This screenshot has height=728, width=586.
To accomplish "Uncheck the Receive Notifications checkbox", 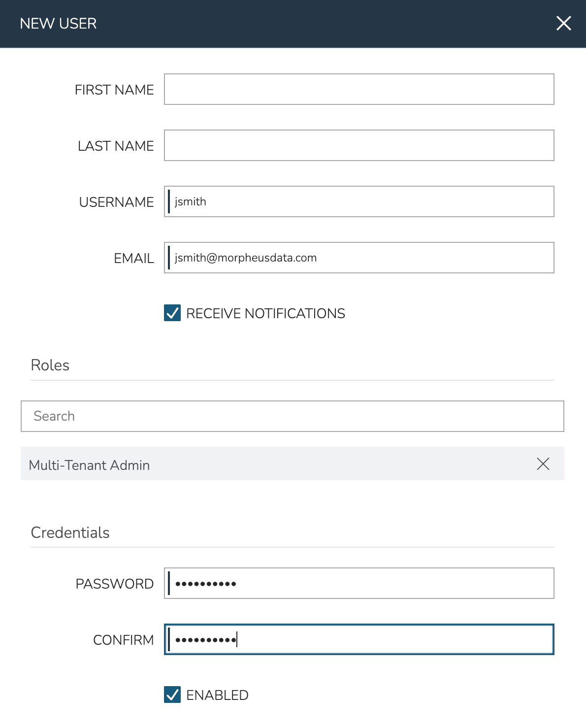I will point(172,313).
